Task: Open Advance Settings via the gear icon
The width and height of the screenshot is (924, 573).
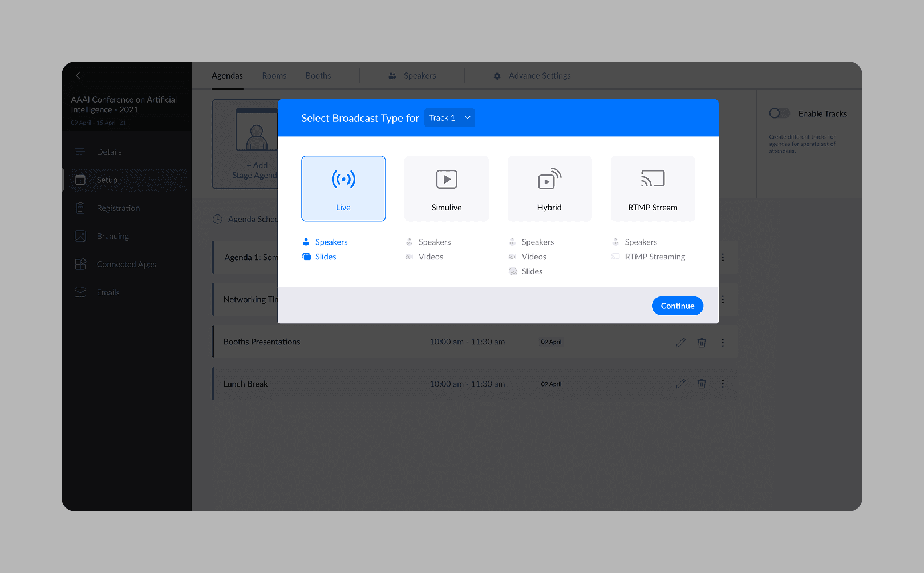Action: click(497, 75)
